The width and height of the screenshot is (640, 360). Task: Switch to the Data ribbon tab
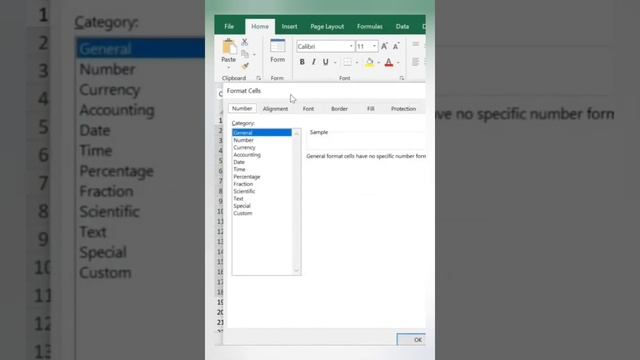(x=402, y=27)
